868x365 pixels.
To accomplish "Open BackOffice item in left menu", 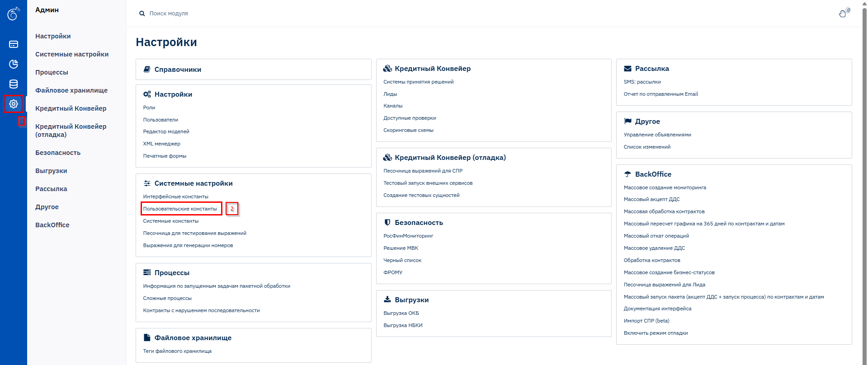I will pos(52,225).
